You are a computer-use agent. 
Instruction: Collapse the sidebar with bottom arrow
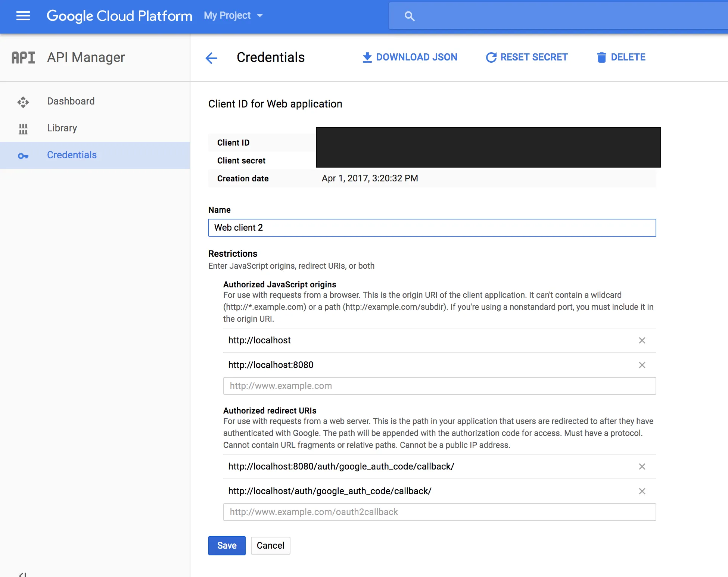22,574
